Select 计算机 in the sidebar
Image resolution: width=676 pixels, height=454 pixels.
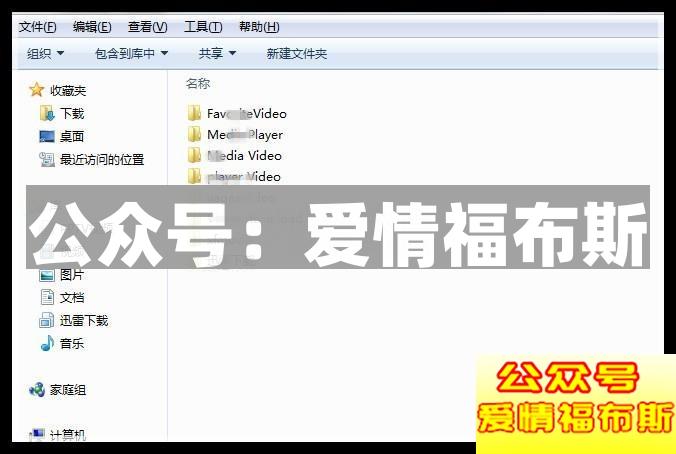click(x=68, y=435)
